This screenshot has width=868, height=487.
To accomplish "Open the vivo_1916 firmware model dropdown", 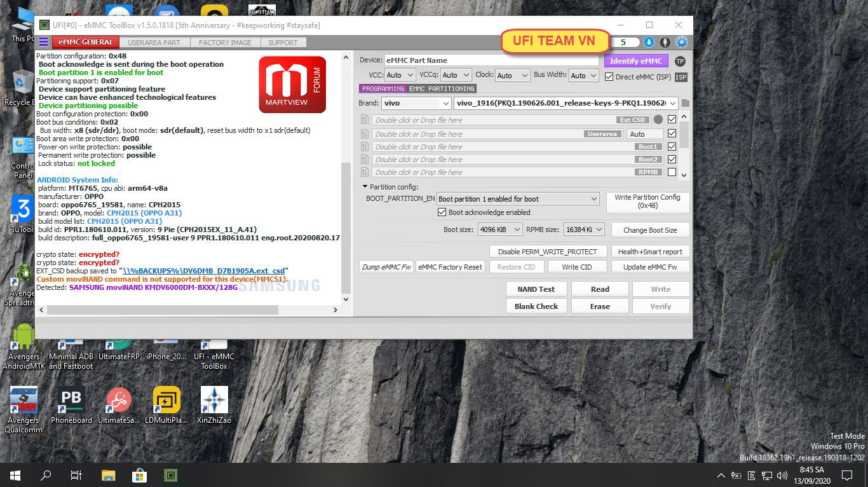I will (x=566, y=103).
